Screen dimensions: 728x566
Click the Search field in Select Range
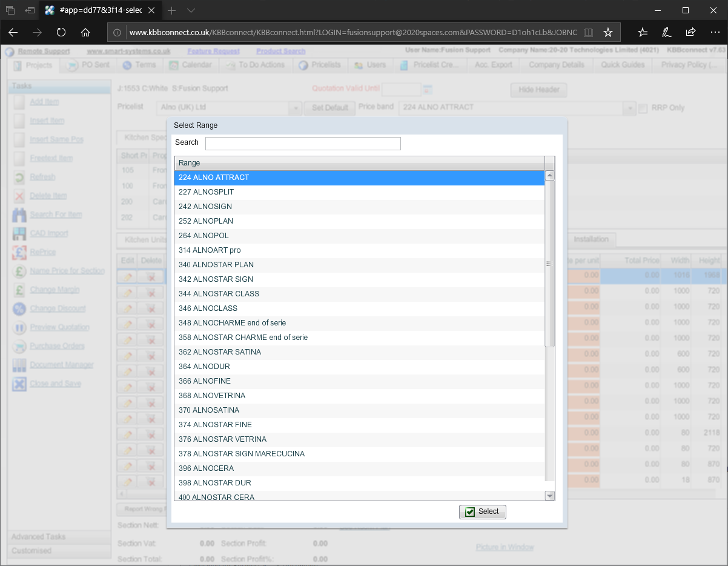[x=303, y=143]
